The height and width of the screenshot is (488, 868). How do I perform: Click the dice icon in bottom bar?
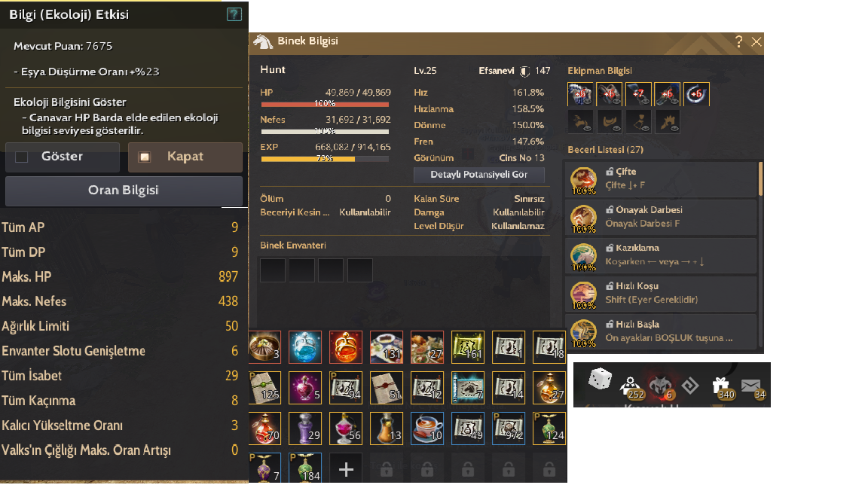tap(600, 380)
